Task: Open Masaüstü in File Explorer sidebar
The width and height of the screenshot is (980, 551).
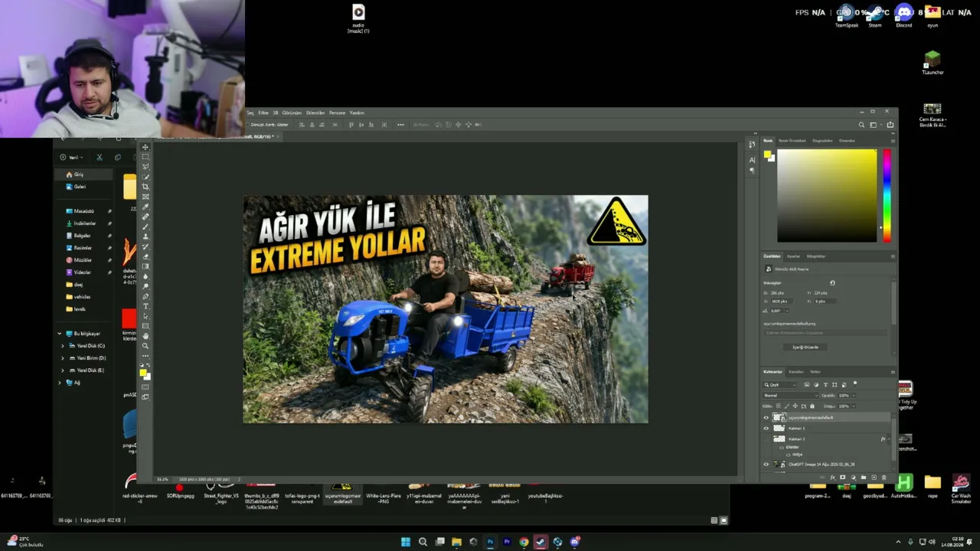Action: pos(83,211)
